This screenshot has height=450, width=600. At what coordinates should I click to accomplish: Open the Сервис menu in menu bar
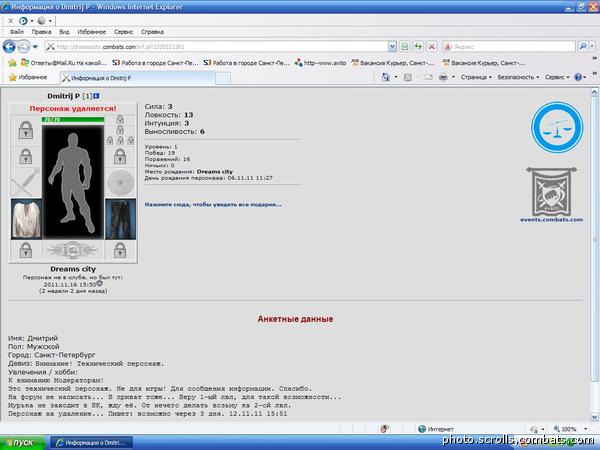[124, 32]
